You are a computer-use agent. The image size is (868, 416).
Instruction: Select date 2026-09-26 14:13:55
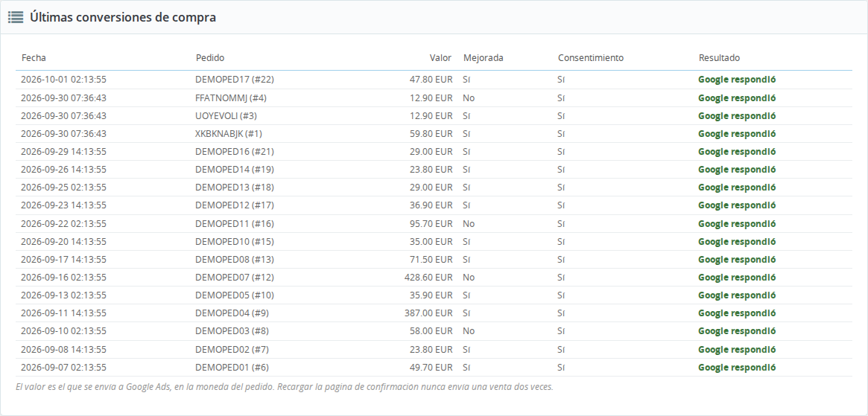(x=63, y=169)
